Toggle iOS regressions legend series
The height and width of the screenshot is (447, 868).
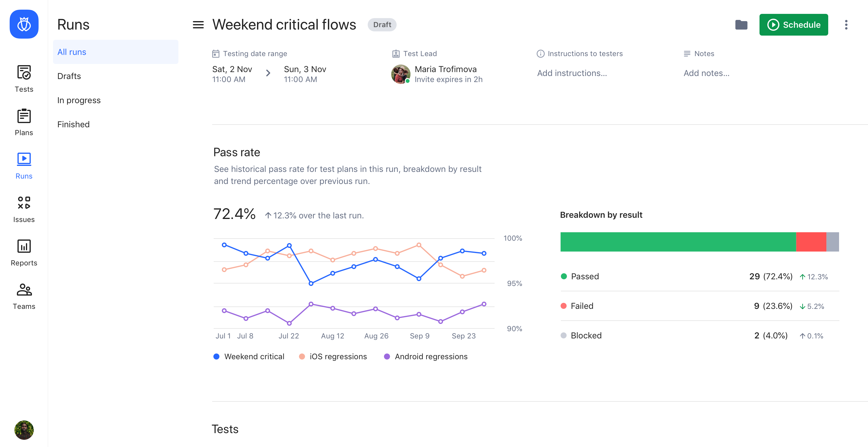point(333,356)
